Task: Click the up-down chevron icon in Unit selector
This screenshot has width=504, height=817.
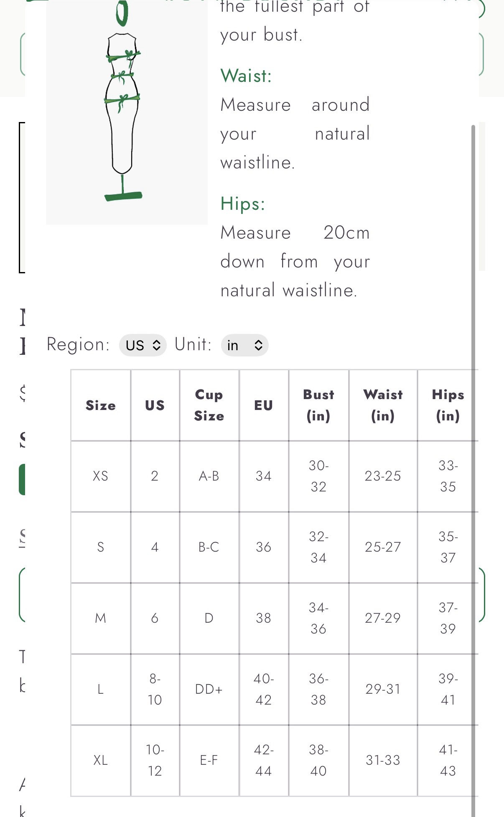Action: (x=258, y=345)
